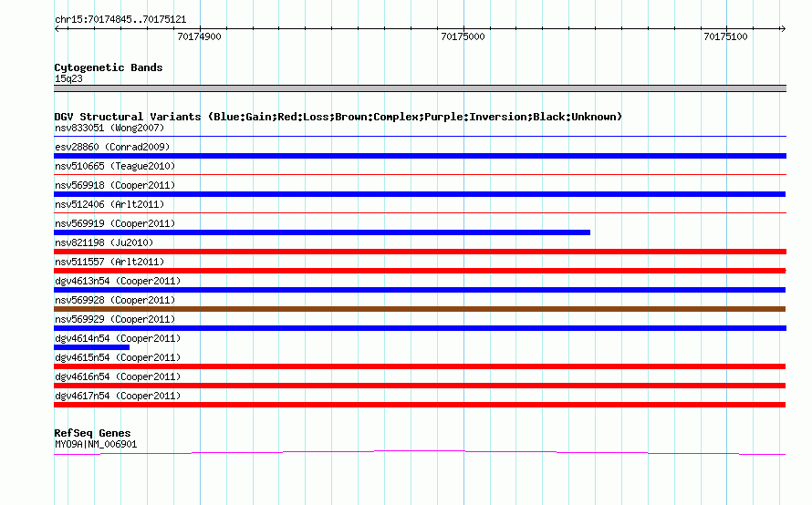Select dgv4617n54 (Cooper2011) variant label

[x=118, y=396]
